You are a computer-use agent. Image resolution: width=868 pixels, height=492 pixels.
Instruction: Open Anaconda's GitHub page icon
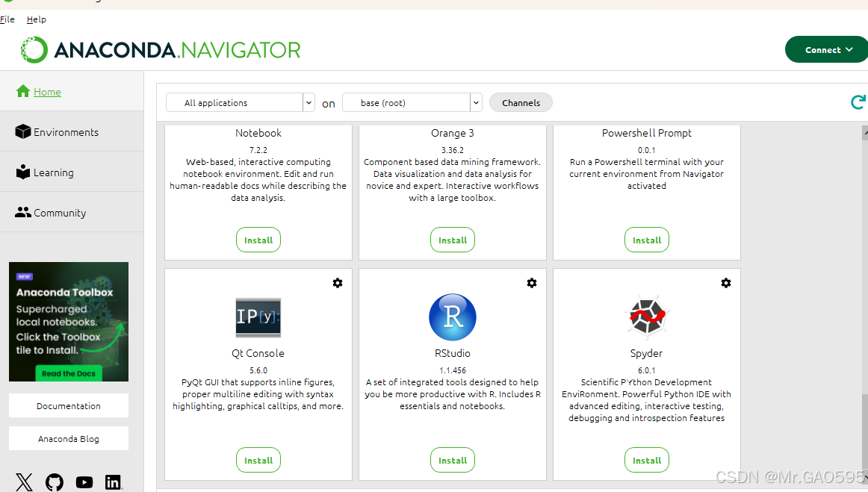pyautogui.click(x=54, y=482)
